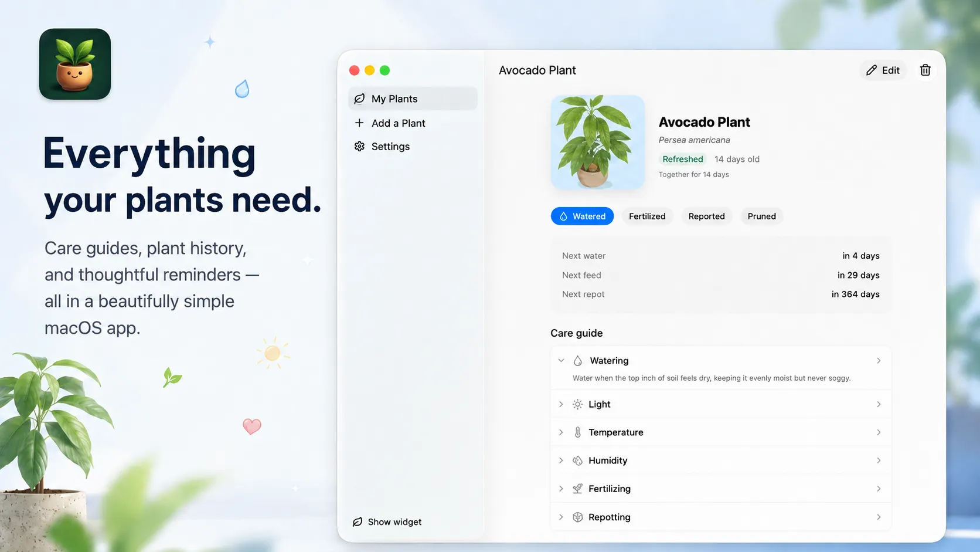Click the 'Next feed' label
The height and width of the screenshot is (552, 980).
click(581, 275)
